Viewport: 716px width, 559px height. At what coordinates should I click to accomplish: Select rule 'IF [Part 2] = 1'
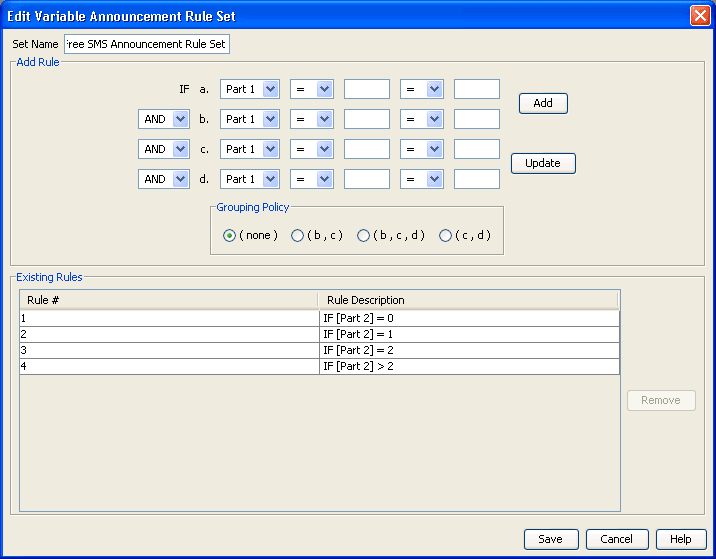(469, 334)
